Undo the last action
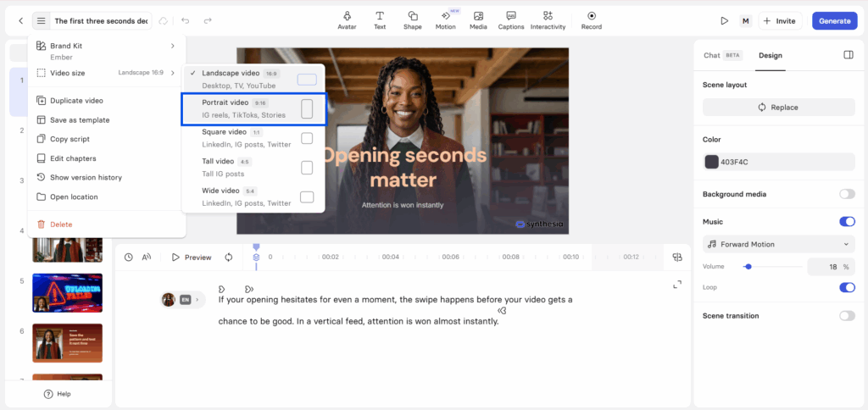The width and height of the screenshot is (868, 410). click(x=186, y=21)
